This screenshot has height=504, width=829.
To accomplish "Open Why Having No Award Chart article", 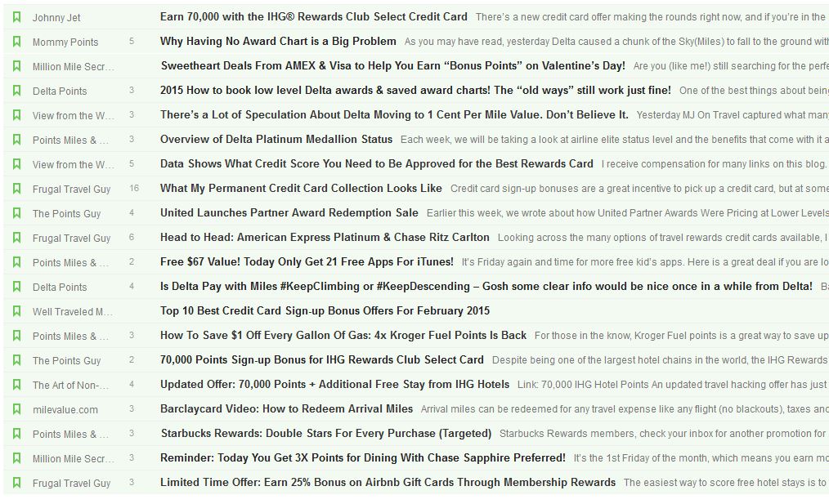I will coord(278,41).
